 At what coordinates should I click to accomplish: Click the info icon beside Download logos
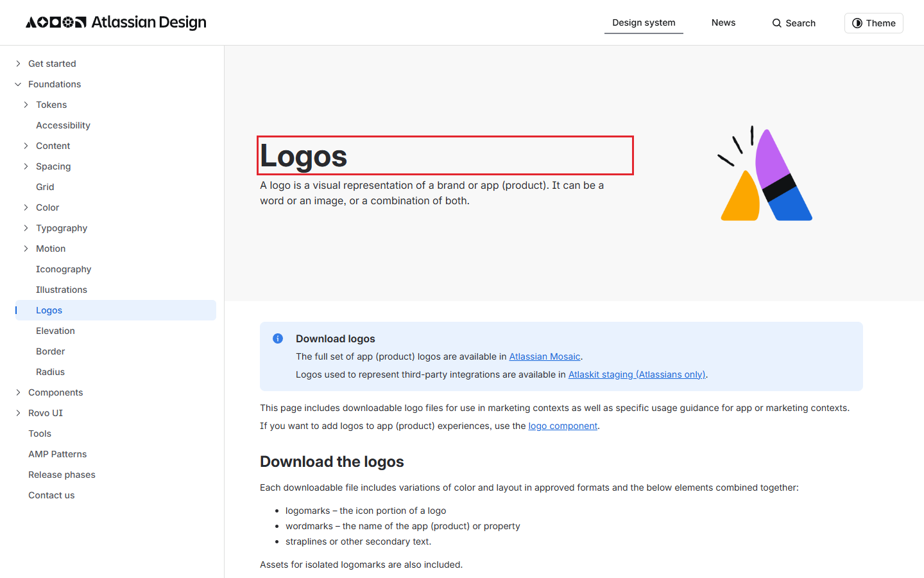coord(278,338)
